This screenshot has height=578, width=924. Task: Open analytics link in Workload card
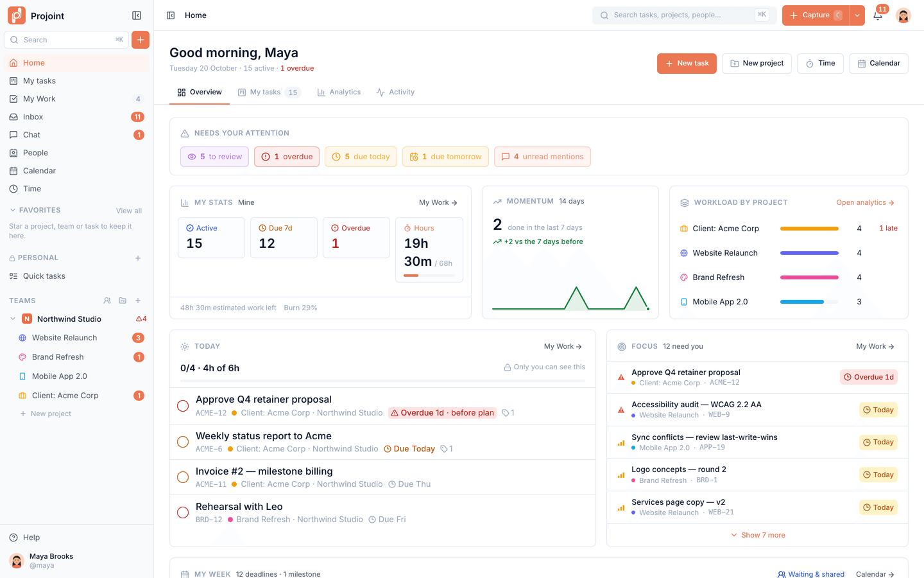pyautogui.click(x=865, y=202)
